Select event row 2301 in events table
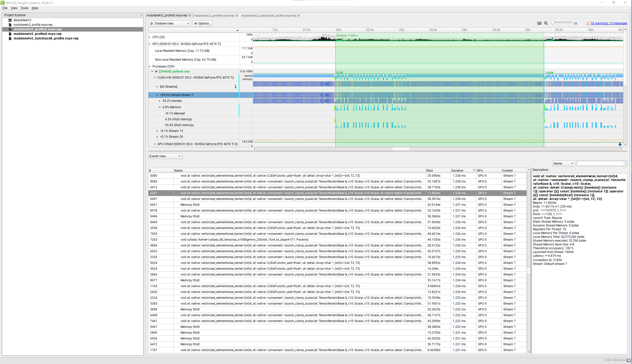The image size is (632, 364). [x=337, y=193]
